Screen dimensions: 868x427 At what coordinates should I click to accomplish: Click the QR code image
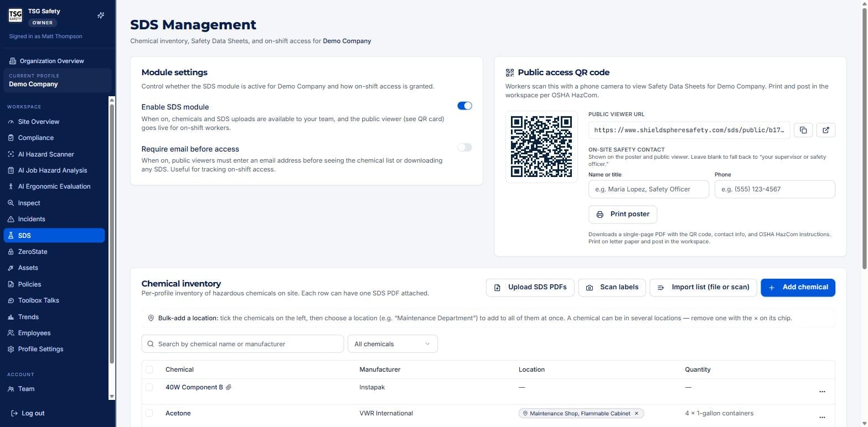coord(541,147)
